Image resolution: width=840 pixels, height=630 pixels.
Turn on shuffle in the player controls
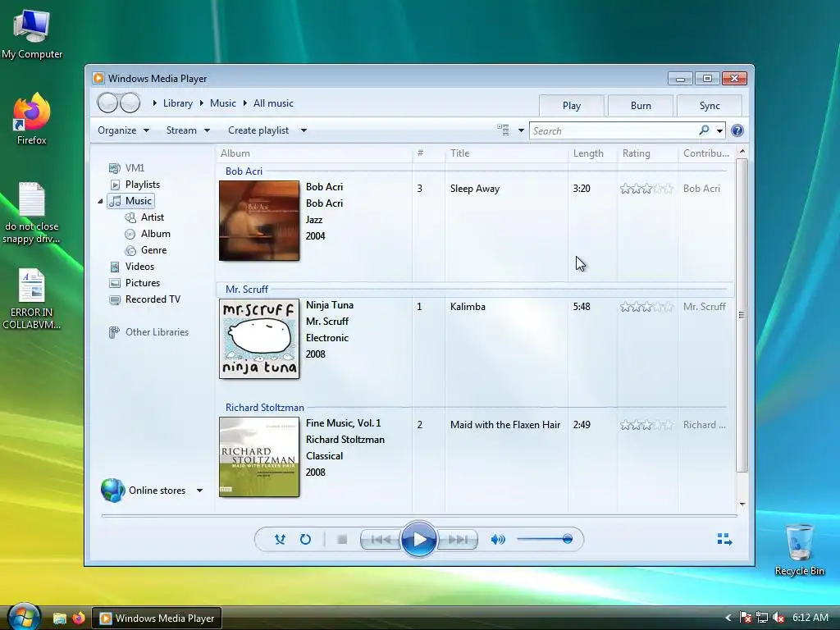click(x=280, y=540)
